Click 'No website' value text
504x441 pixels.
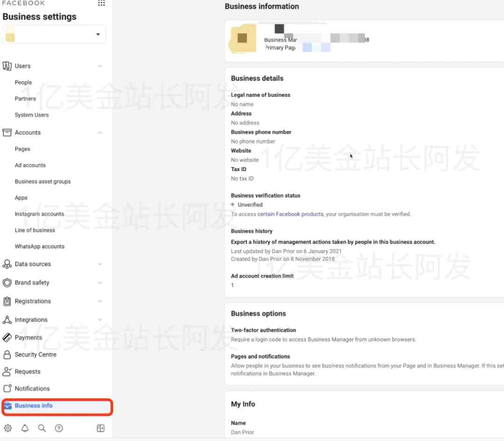point(245,160)
